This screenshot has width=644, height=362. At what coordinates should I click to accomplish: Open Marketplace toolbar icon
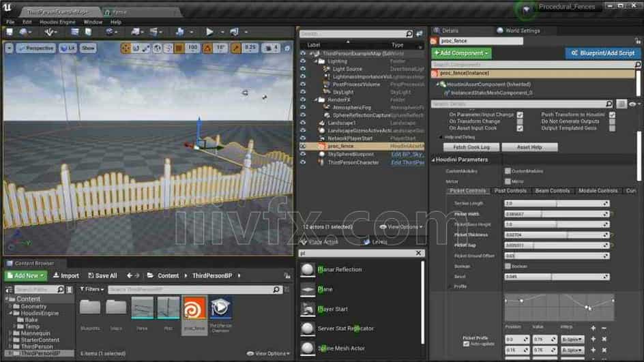88,31
